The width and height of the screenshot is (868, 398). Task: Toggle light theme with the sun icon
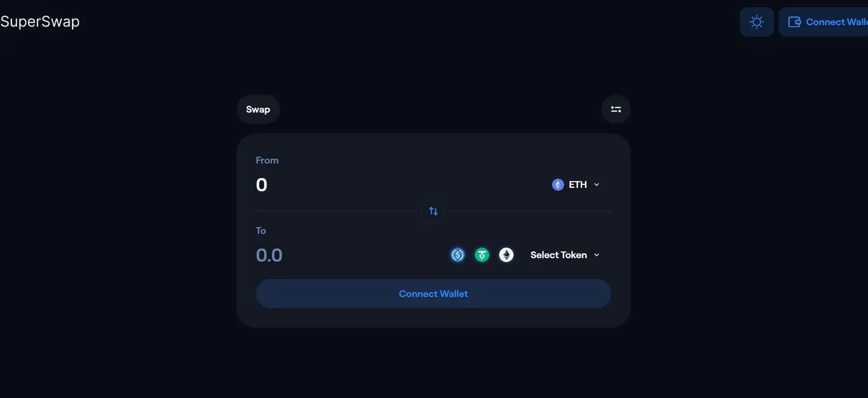tap(756, 22)
